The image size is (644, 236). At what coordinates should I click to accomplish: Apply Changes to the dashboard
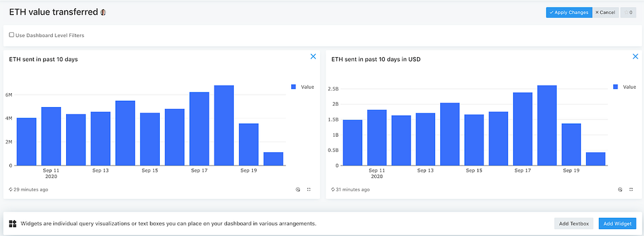click(569, 13)
